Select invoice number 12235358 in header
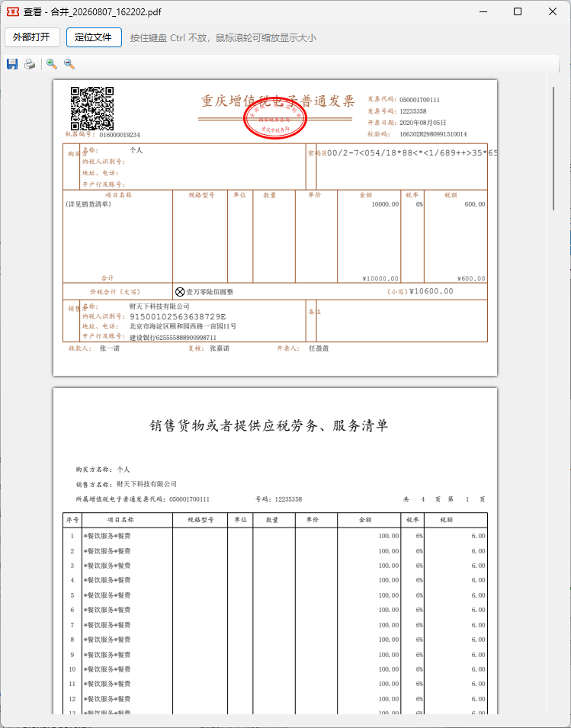Screen dimensions: 571x728 point(412,111)
